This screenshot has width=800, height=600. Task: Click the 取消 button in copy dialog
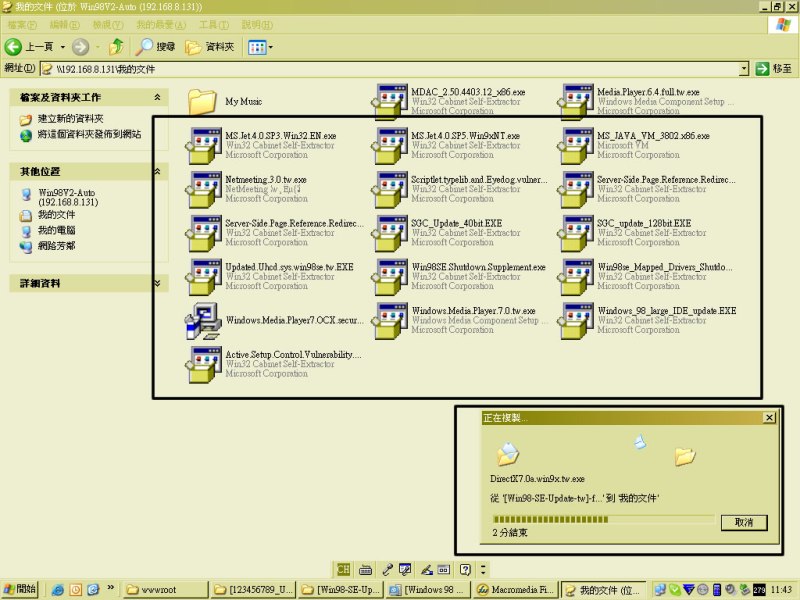pos(744,522)
